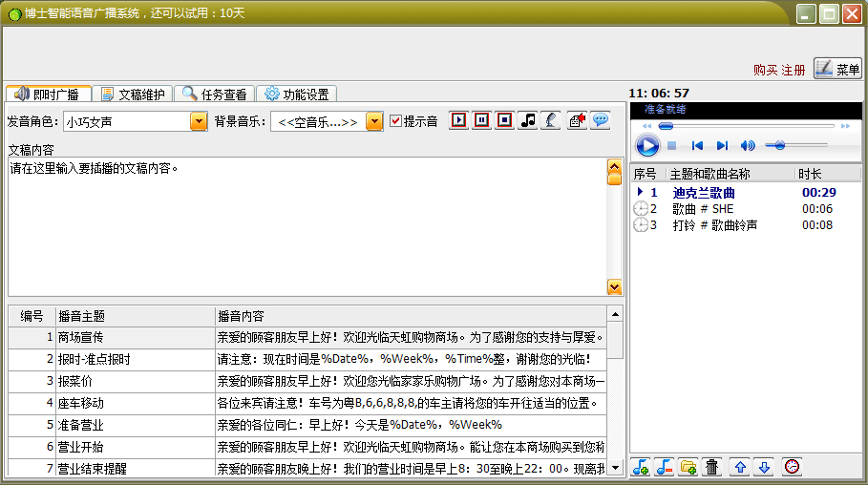The width and height of the screenshot is (868, 485).
Task: Click the trash can icon to clear playlist
Action: 712,467
